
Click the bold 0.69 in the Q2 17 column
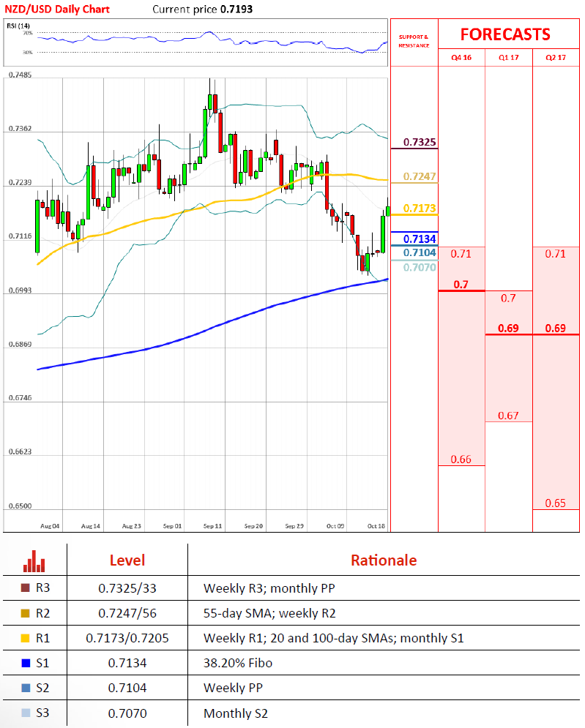coord(555,329)
